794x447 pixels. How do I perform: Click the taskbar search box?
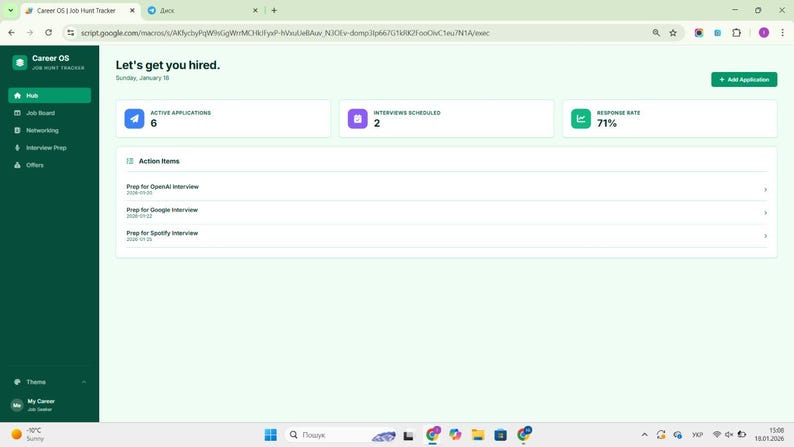(340, 435)
